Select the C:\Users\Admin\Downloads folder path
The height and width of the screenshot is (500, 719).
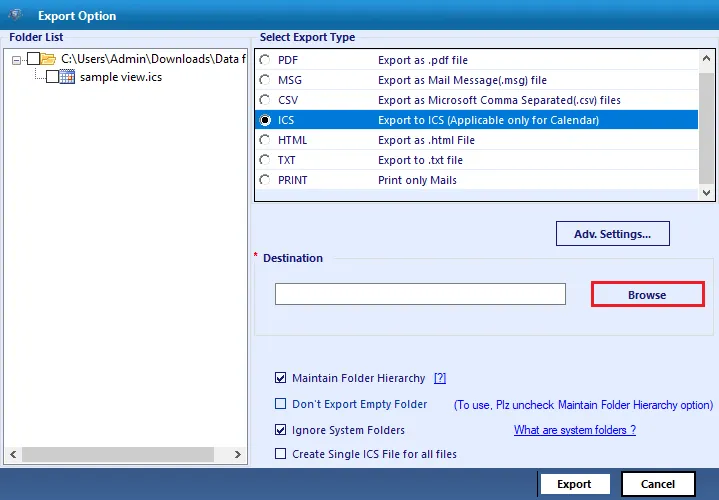tap(153, 59)
